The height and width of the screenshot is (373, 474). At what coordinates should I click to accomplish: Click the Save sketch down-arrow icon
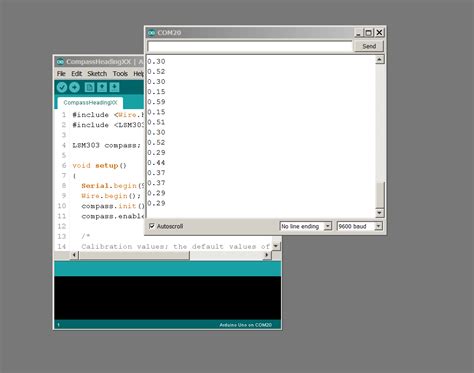tap(115, 87)
